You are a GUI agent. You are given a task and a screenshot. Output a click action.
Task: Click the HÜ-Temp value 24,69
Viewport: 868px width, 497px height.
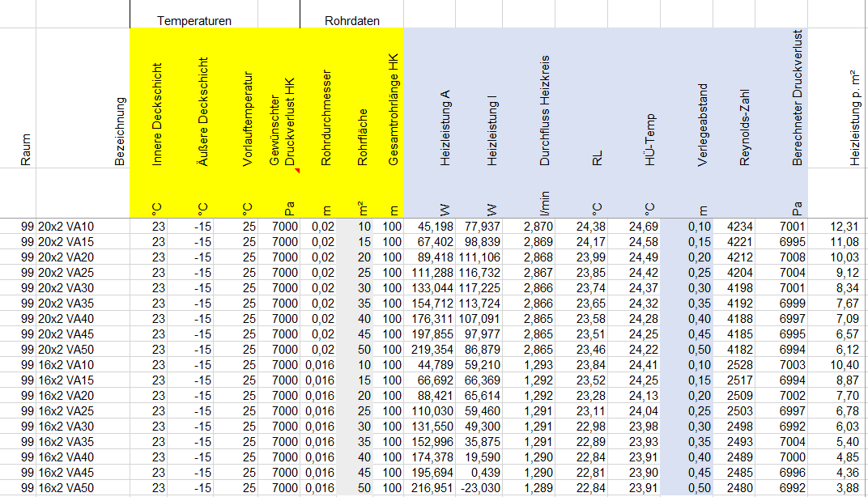point(634,227)
